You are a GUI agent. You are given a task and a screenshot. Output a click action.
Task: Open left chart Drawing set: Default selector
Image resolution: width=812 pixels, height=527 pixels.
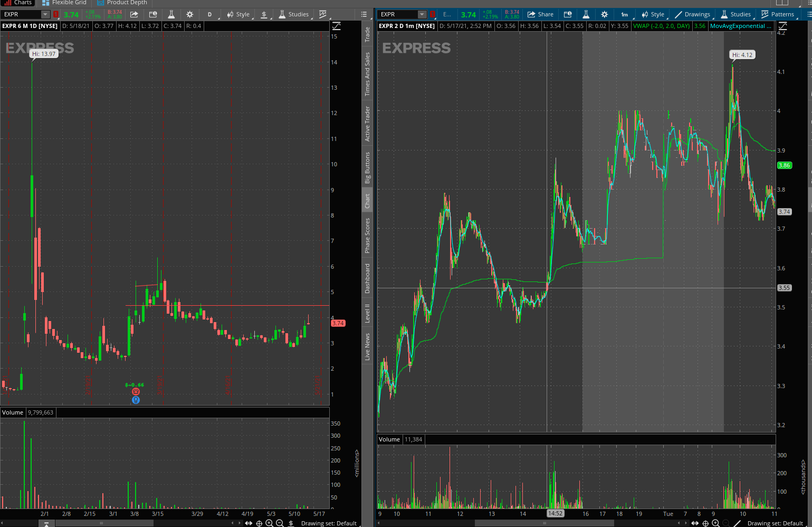[x=329, y=523]
